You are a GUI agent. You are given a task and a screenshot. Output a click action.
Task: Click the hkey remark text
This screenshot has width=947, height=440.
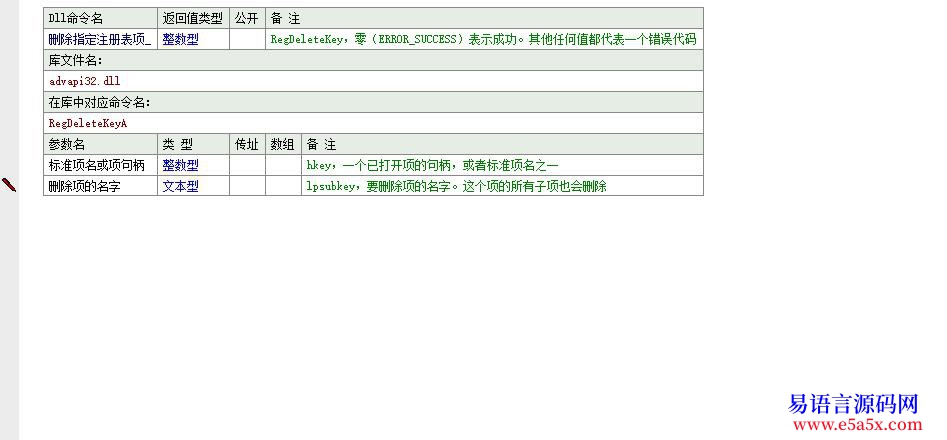[x=432, y=165]
